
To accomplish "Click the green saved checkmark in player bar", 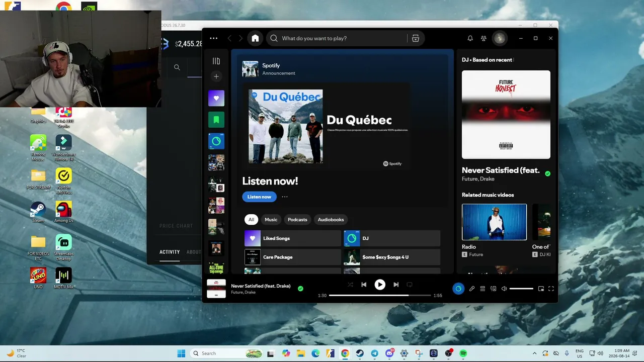I will [300, 289].
